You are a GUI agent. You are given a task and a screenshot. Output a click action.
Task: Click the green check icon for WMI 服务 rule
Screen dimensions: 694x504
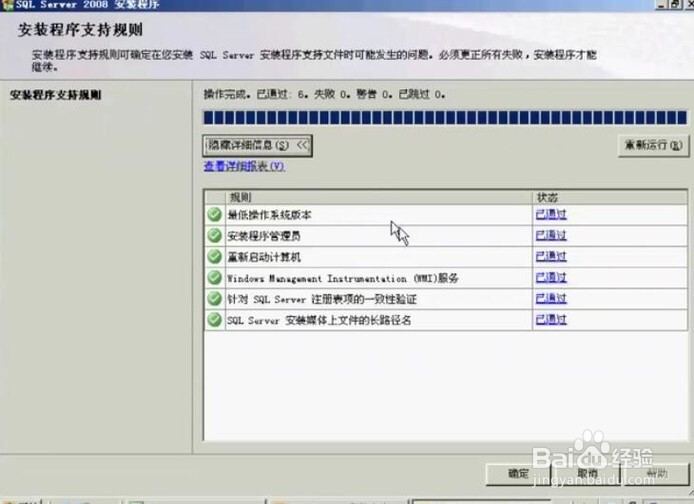[215, 277]
